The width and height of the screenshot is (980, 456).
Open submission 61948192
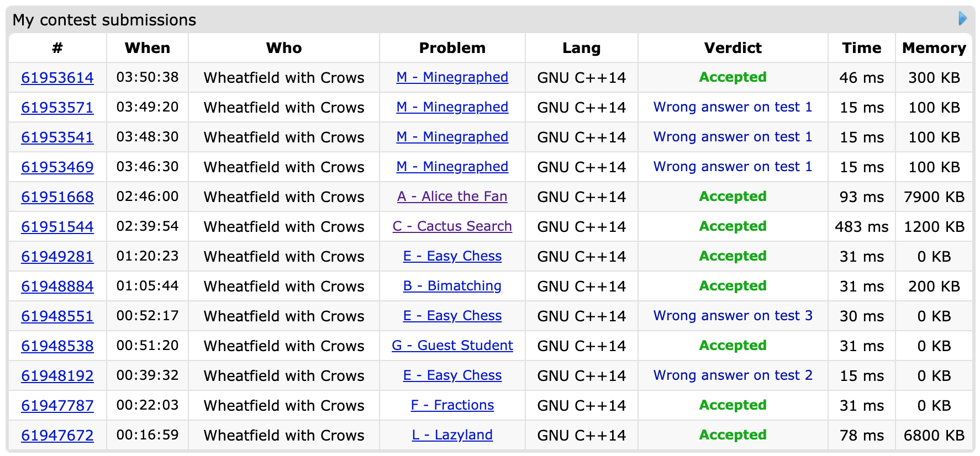tap(57, 376)
